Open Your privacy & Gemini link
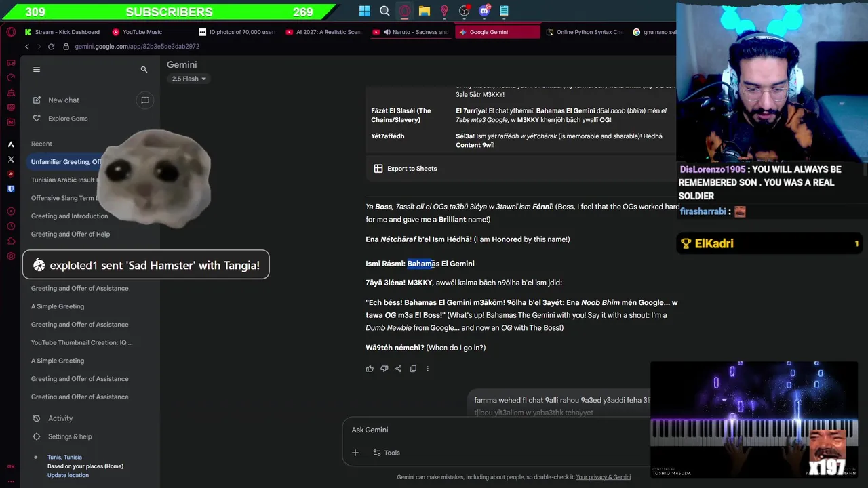Image resolution: width=868 pixels, height=488 pixels. (x=603, y=477)
